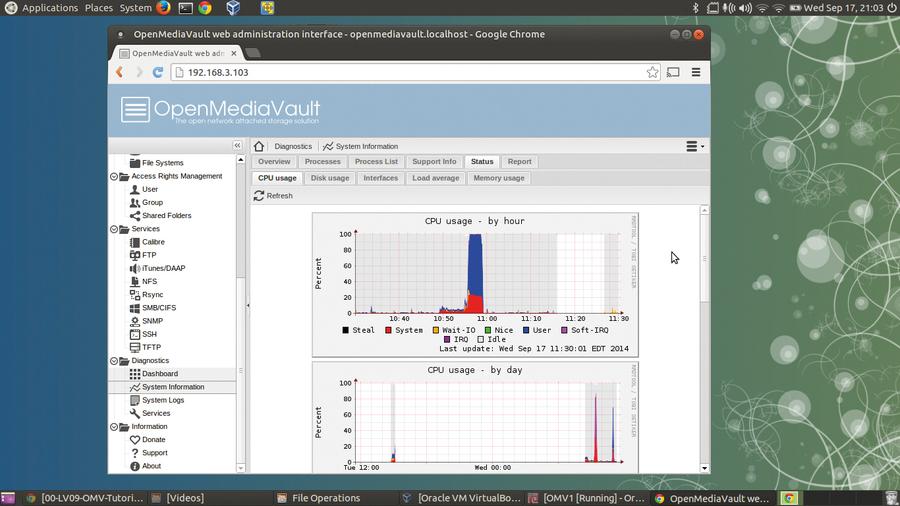Open the Places menu

99,8
